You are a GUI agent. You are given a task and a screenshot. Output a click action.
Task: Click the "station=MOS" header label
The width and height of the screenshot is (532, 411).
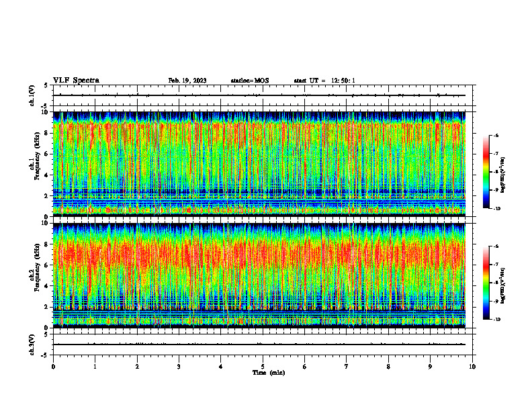coord(250,81)
